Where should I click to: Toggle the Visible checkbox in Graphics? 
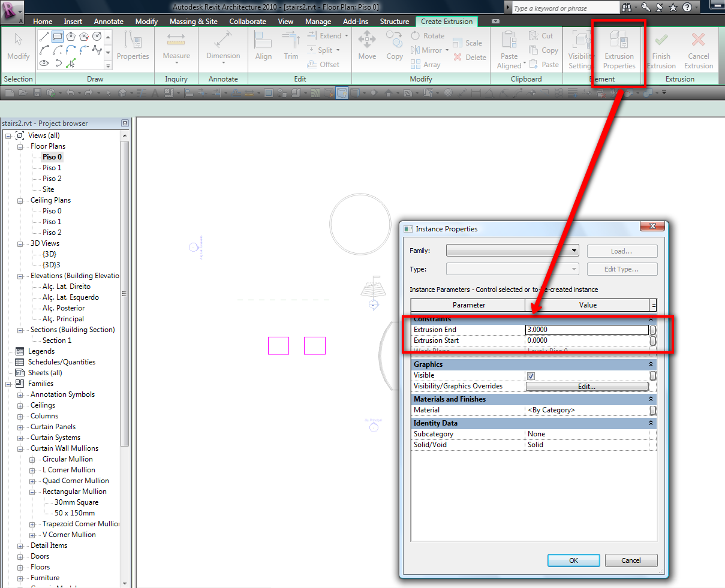coord(531,376)
